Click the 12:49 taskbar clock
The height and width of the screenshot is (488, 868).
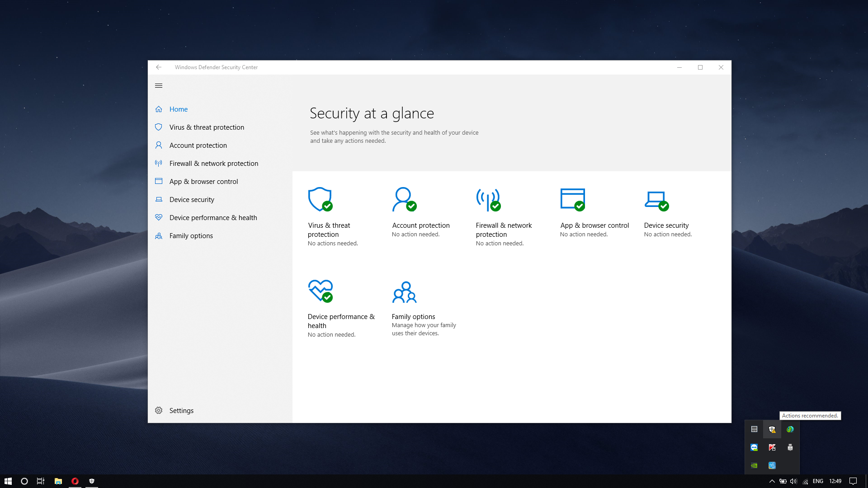click(x=835, y=481)
